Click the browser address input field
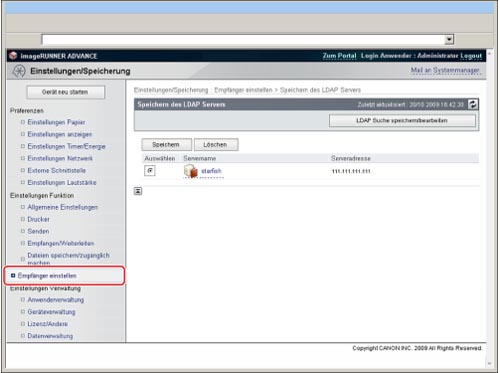This screenshot has height=373, width=500. [243, 40]
